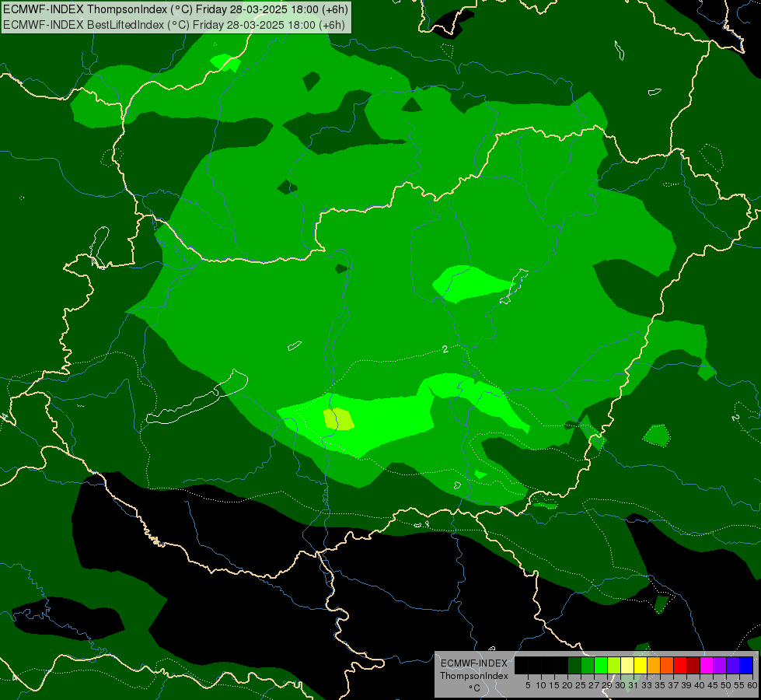Select the pale yellow 30-31 legend swatch

click(627, 665)
